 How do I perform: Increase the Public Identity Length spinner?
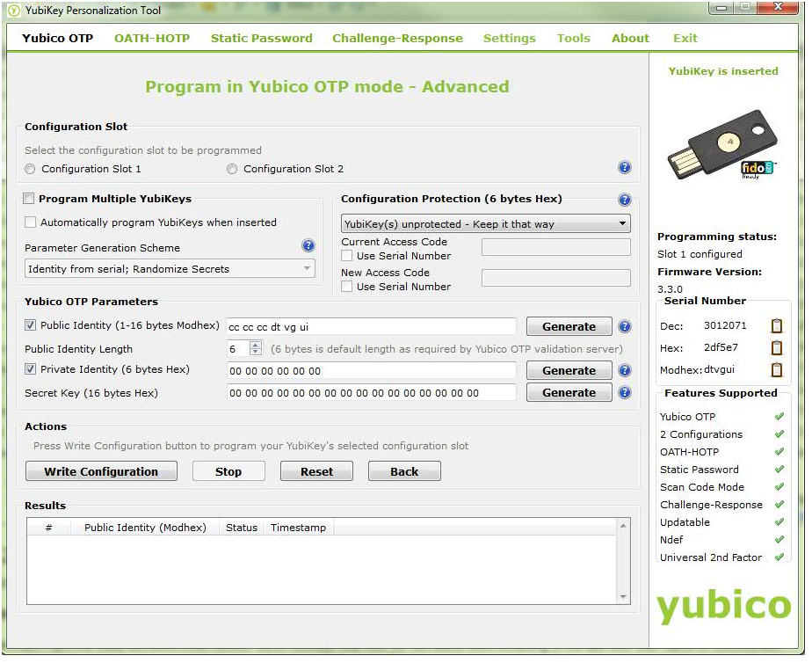coord(256,346)
